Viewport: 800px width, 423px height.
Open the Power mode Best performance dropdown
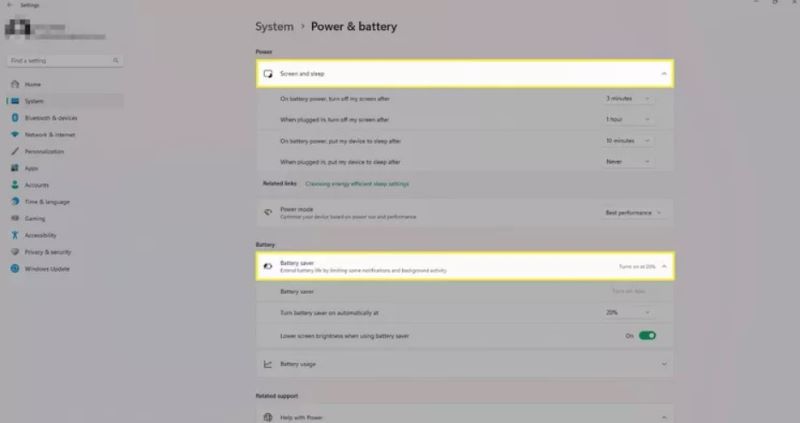pyautogui.click(x=632, y=213)
